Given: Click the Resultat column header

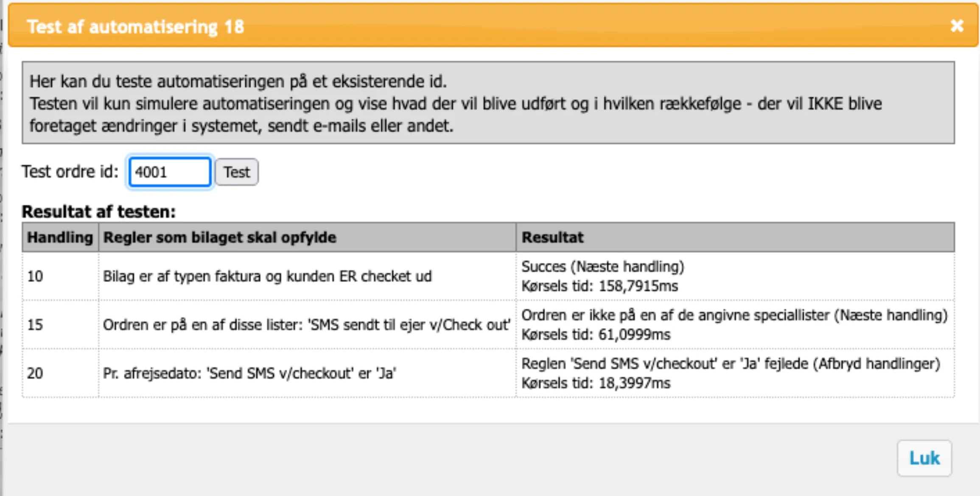Looking at the screenshot, I should 552,237.
